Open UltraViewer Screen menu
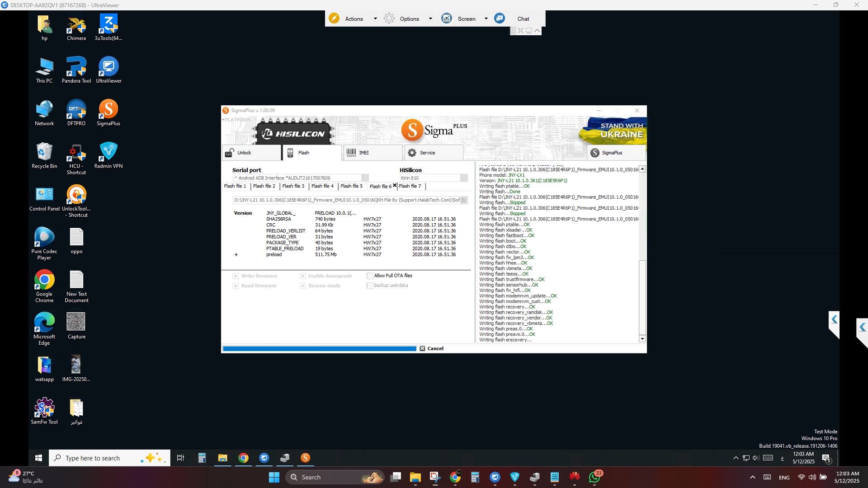This screenshot has height=488, width=868. (466, 19)
